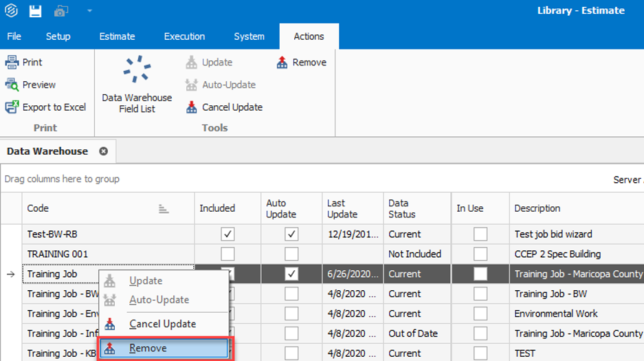Toggle Included checkbox for Test-BW-RB

[227, 234]
